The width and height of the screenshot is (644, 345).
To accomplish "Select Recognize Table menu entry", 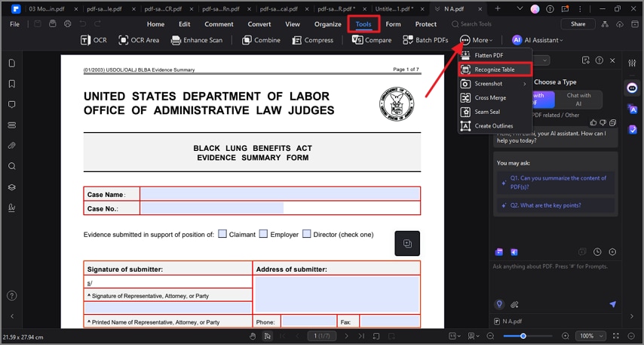I will (495, 69).
